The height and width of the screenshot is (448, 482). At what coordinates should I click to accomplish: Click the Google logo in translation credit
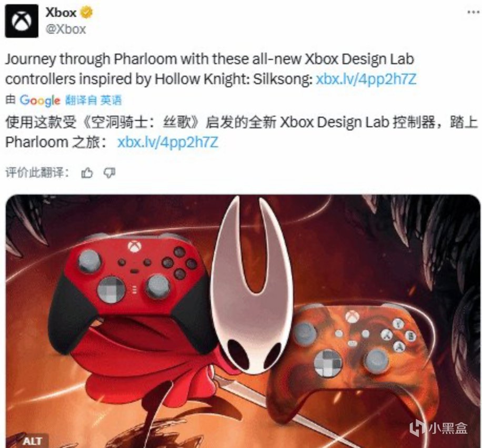coord(40,100)
